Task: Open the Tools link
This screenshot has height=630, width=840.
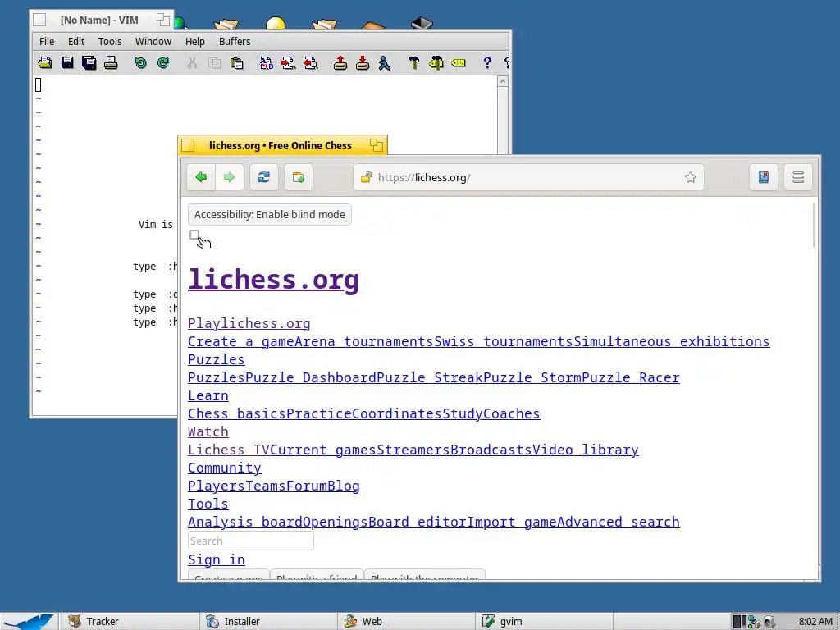Action: tap(208, 504)
